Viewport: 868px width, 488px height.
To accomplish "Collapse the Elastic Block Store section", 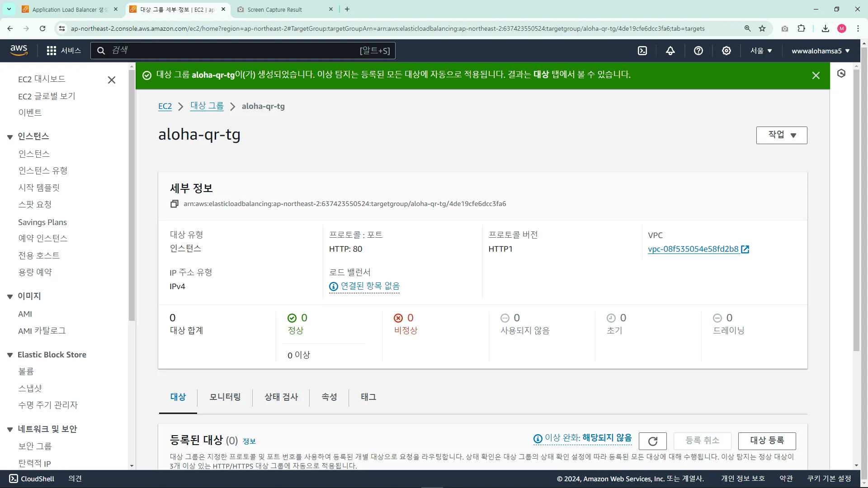I will pyautogui.click(x=10, y=355).
